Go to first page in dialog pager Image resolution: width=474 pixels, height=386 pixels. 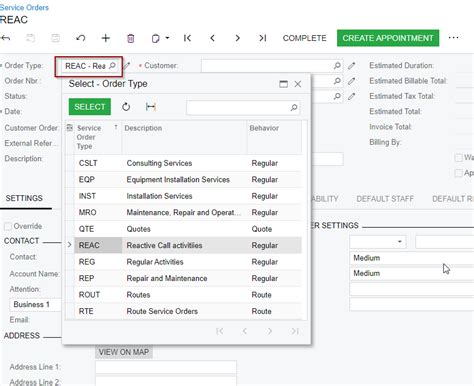coord(219,331)
